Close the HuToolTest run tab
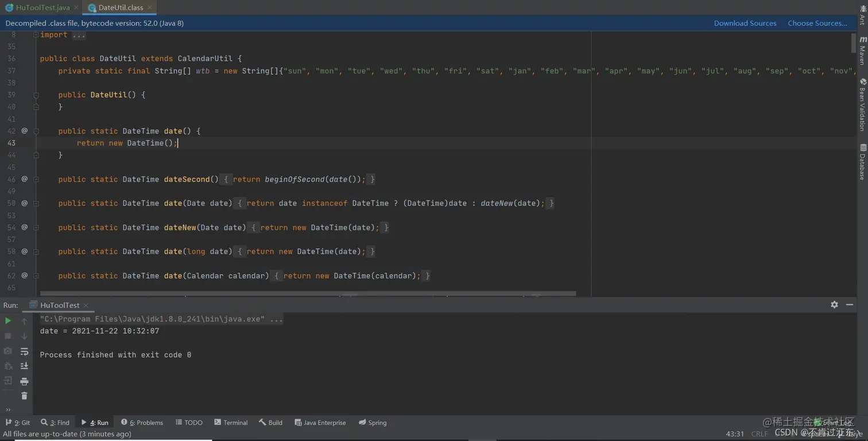This screenshot has height=441, width=868. [x=86, y=305]
